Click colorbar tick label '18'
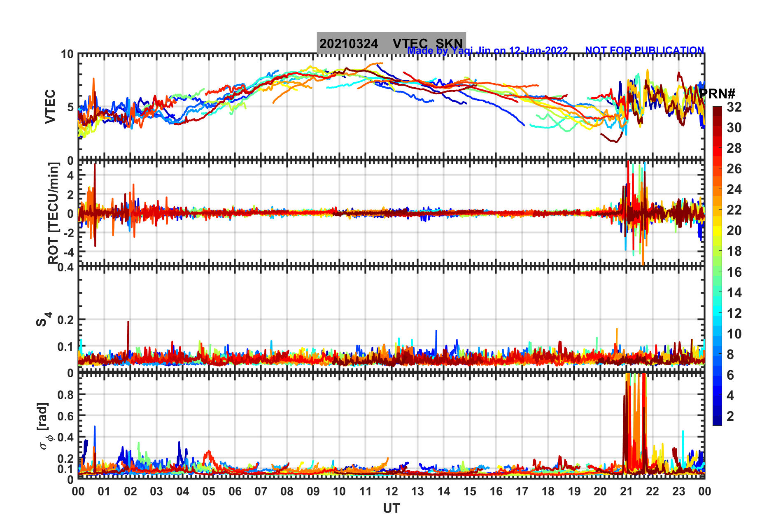Image resolution: width=783 pixels, height=532 pixels. pyautogui.click(x=734, y=251)
